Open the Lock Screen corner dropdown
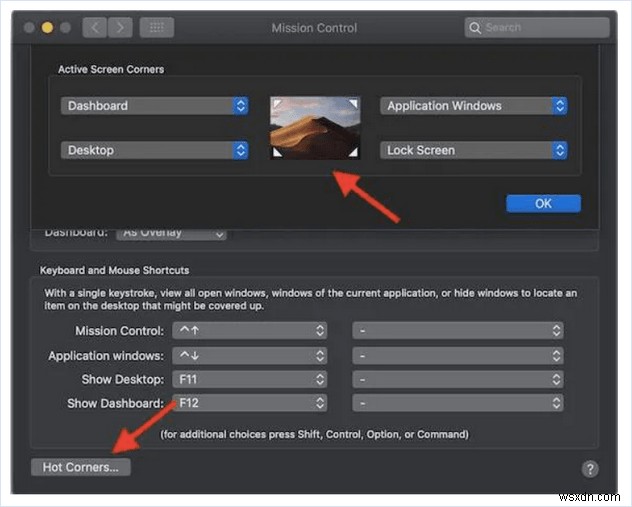 [474, 150]
